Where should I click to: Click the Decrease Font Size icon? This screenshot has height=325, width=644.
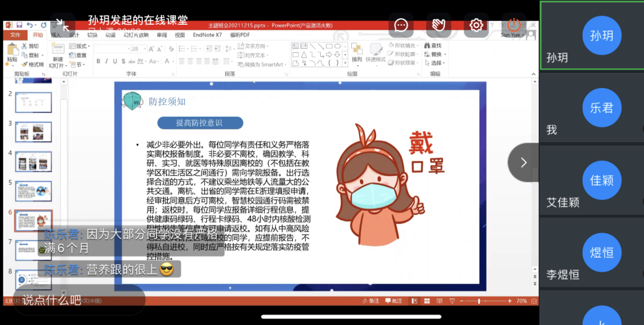[x=160, y=49]
